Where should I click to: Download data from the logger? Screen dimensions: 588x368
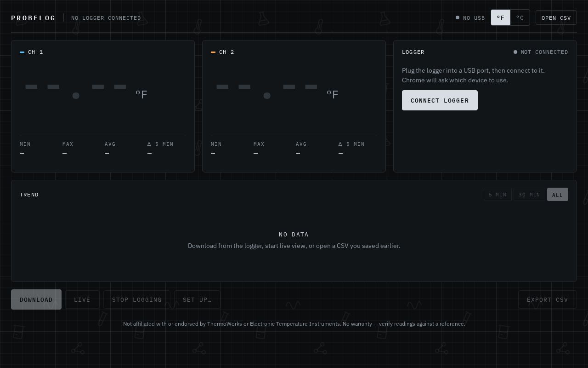tap(36, 299)
